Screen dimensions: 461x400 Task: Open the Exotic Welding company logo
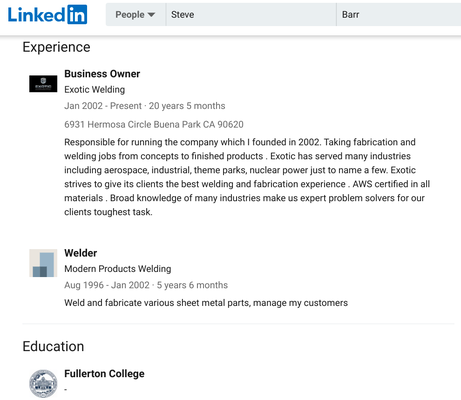coord(43,84)
